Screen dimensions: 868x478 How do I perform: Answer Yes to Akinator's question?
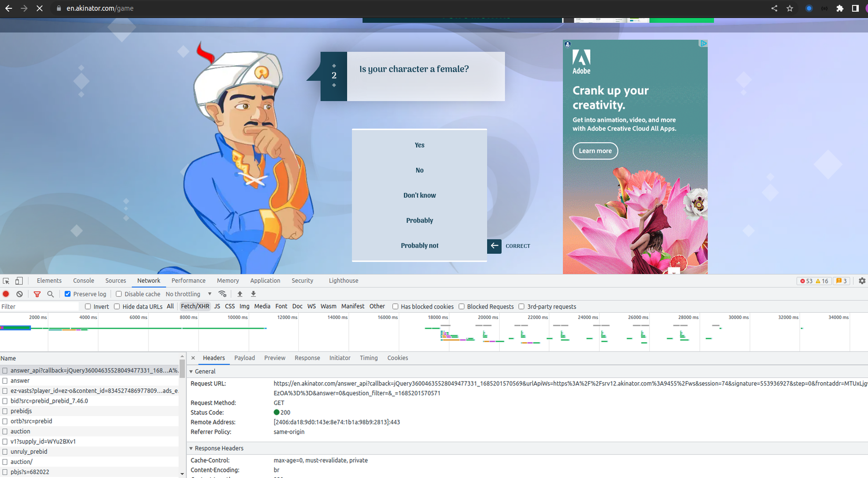(x=419, y=145)
